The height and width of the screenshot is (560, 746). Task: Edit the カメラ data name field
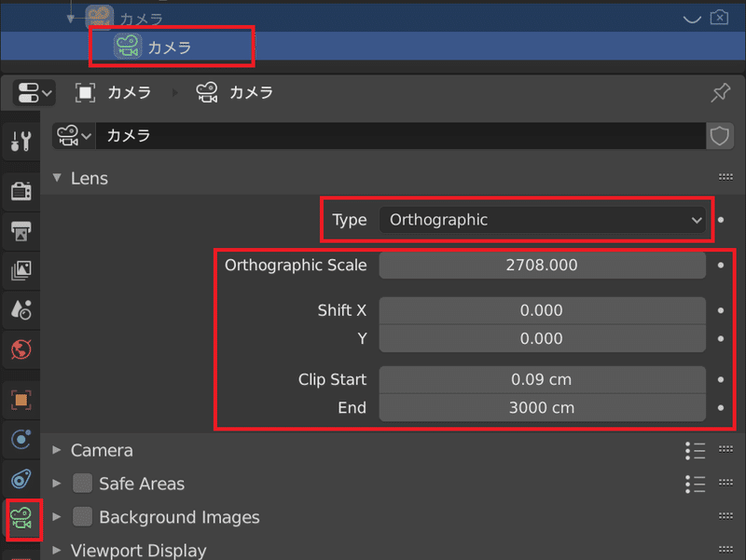401,136
